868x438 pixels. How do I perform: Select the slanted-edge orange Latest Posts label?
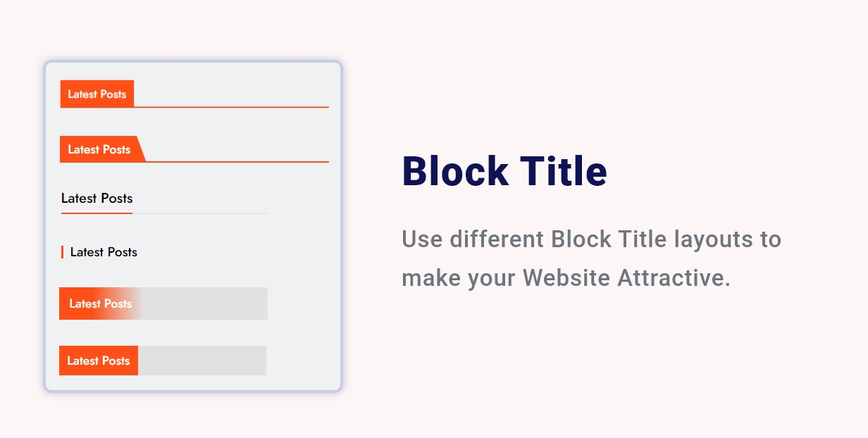[99, 149]
